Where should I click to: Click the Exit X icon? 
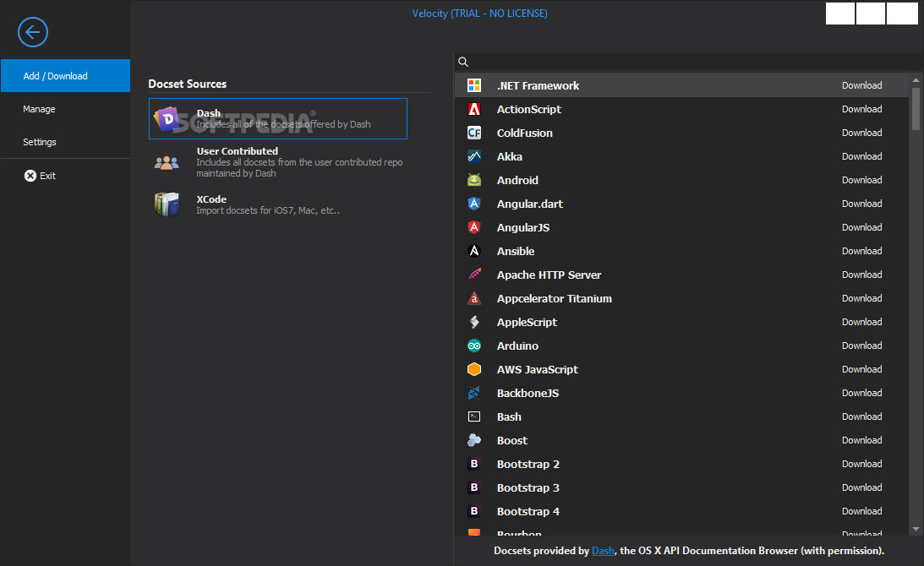click(x=30, y=176)
